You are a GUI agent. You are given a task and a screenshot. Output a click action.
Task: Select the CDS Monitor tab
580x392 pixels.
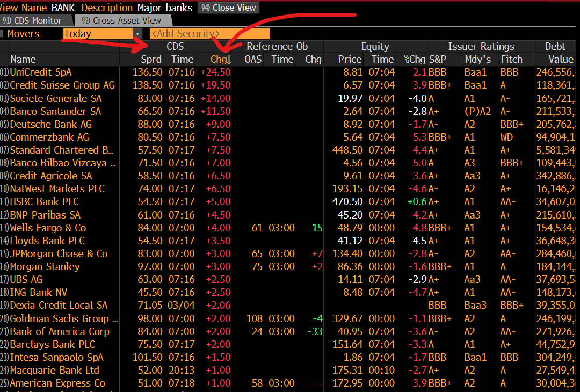pos(32,20)
